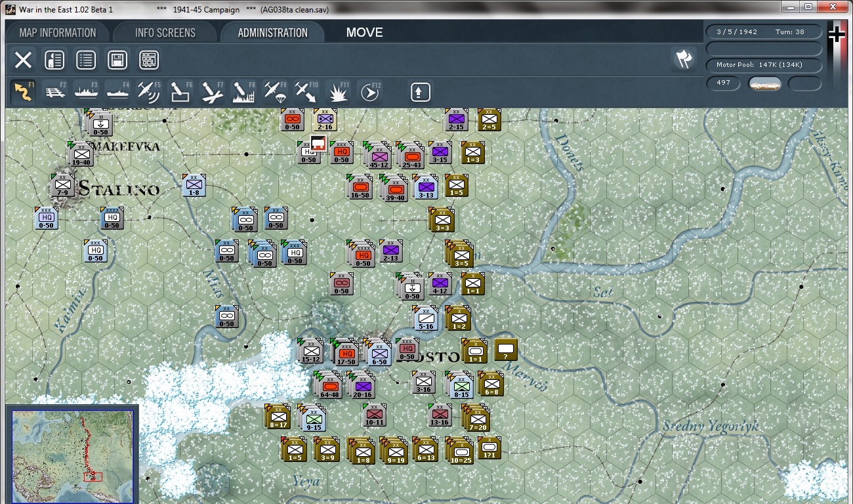Open the INFO SCREENS tab
This screenshot has width=853, height=504.
[x=165, y=33]
